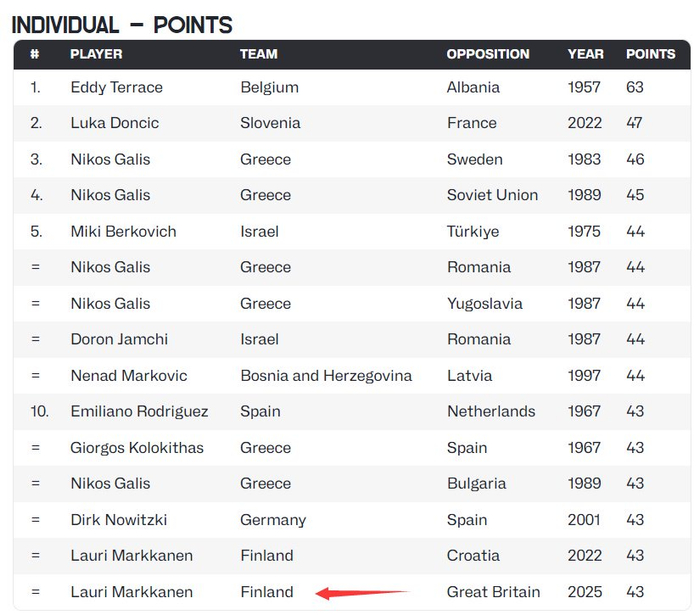Click the red arrow pointing at Finland

[x=362, y=593]
